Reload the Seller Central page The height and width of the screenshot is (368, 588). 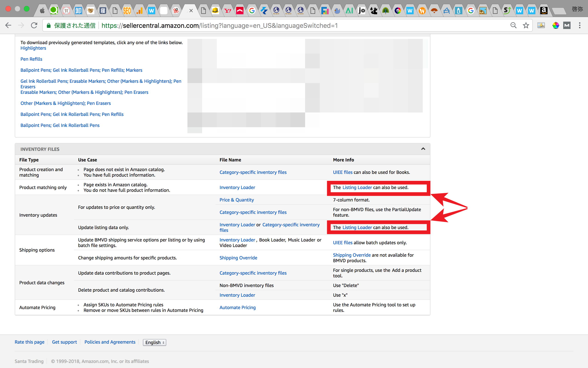point(34,25)
